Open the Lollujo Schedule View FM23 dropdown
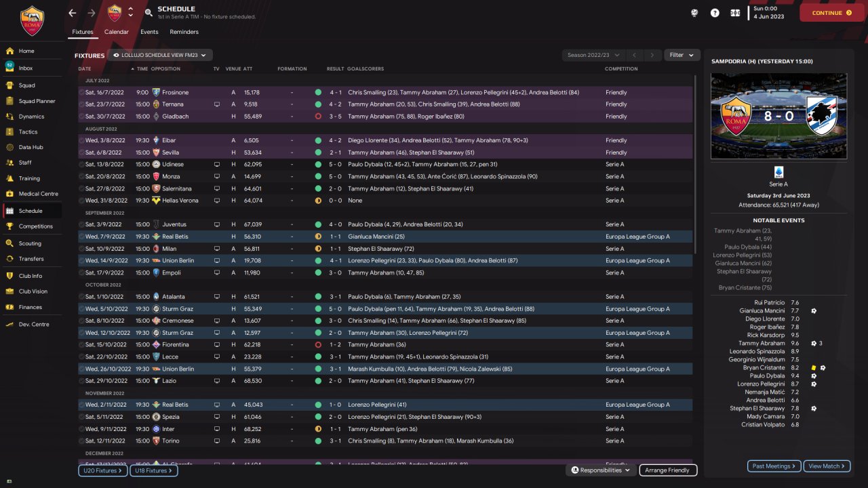This screenshot has height=488, width=868. [160, 55]
